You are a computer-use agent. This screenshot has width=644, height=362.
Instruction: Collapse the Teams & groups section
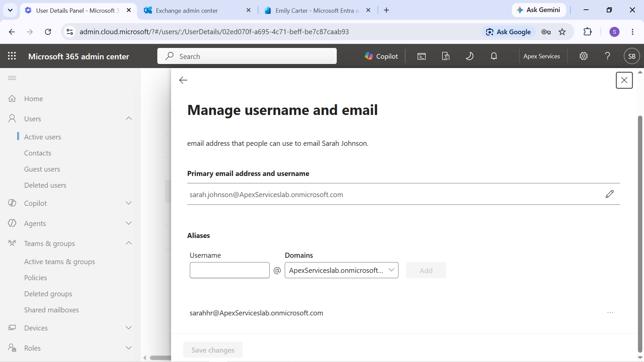tap(129, 243)
